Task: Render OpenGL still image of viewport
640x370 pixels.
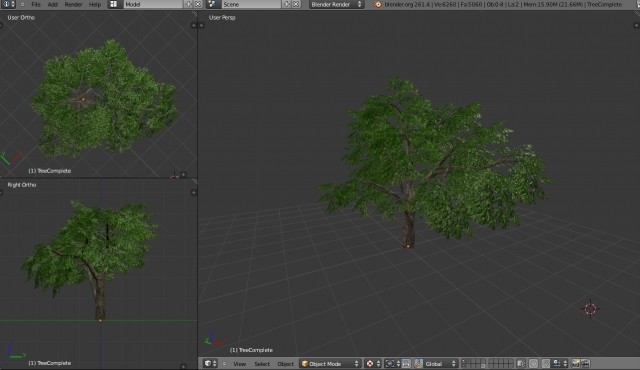Action: 576,363
